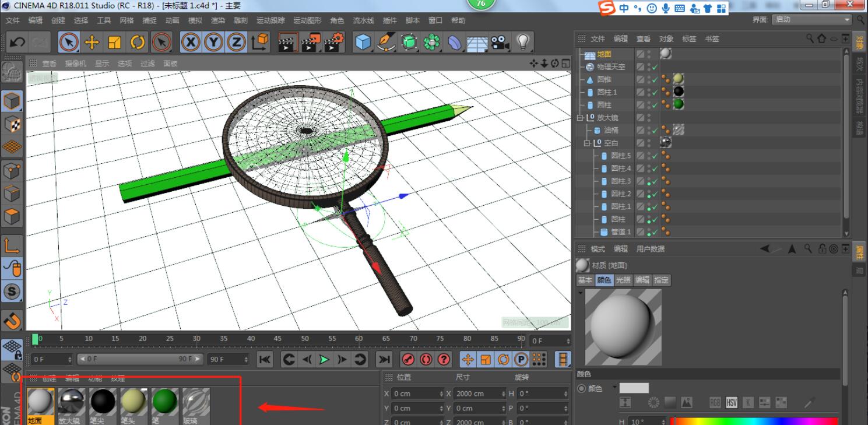868x425 pixels.
Task: Toggle Z axis lock
Action: pos(236,42)
